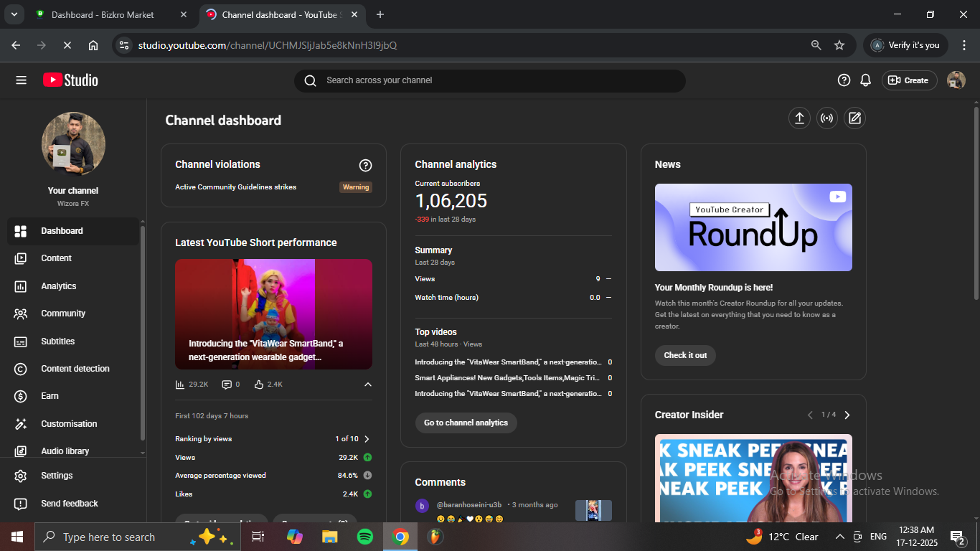Click the Upload videos icon

click(x=799, y=118)
